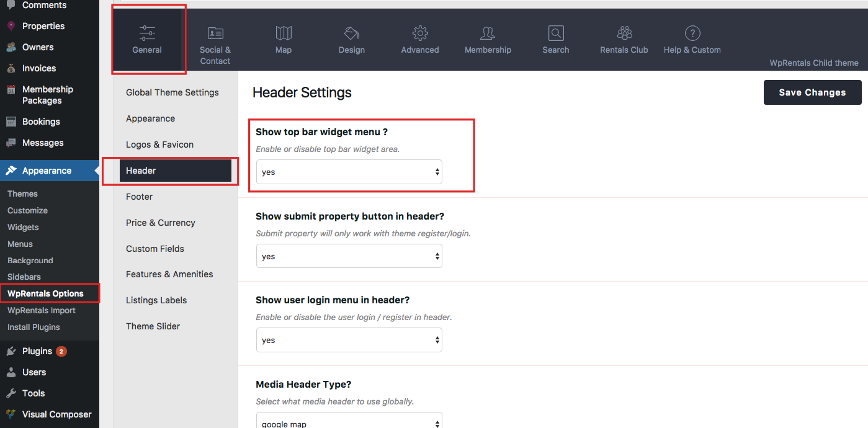Viewport: 868px width, 428px height.
Task: Click the Help & Custom question icon
Action: click(692, 33)
